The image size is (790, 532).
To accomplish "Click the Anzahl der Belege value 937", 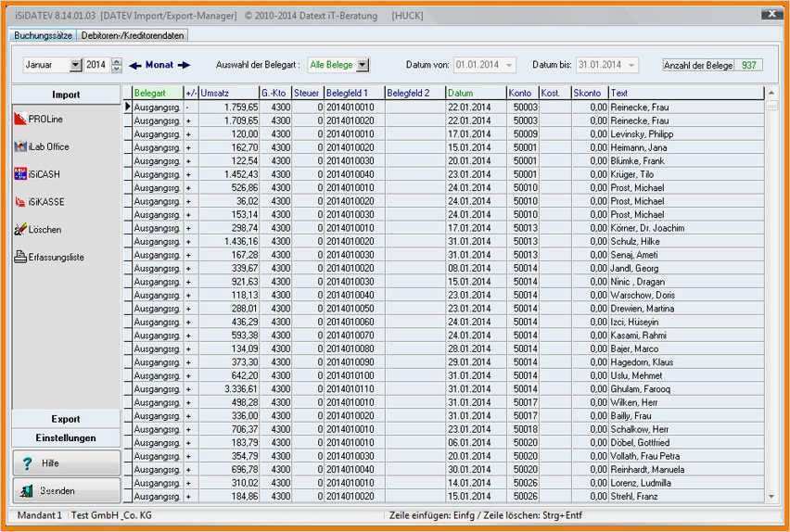I will (x=748, y=65).
